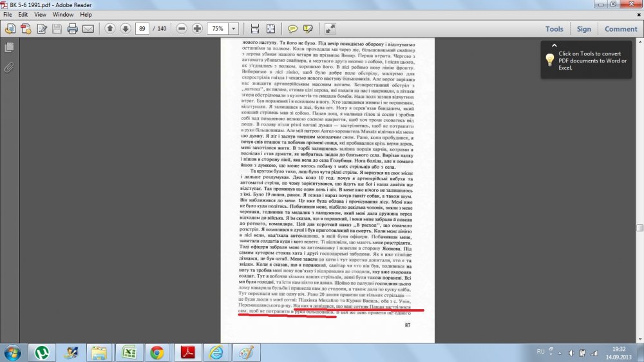Zoom in with the plus button
Viewport: 644px width, 362px height.
point(197,28)
